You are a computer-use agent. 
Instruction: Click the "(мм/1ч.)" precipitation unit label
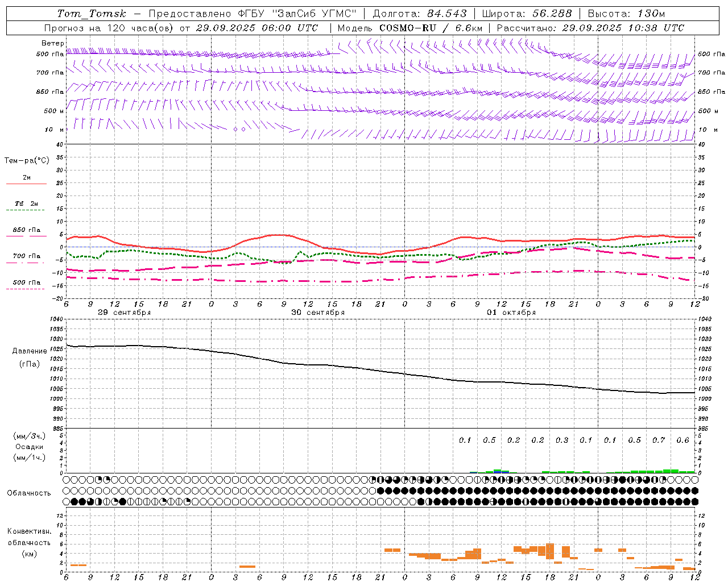[x=30, y=458]
